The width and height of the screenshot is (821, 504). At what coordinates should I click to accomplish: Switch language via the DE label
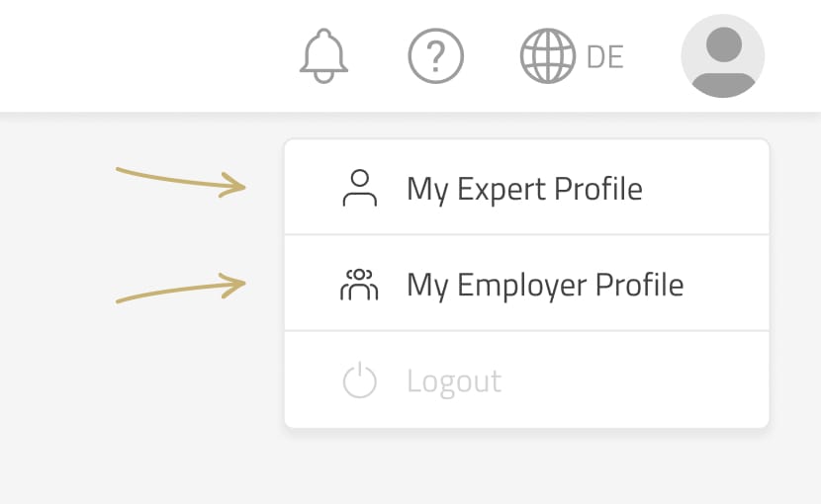click(605, 57)
